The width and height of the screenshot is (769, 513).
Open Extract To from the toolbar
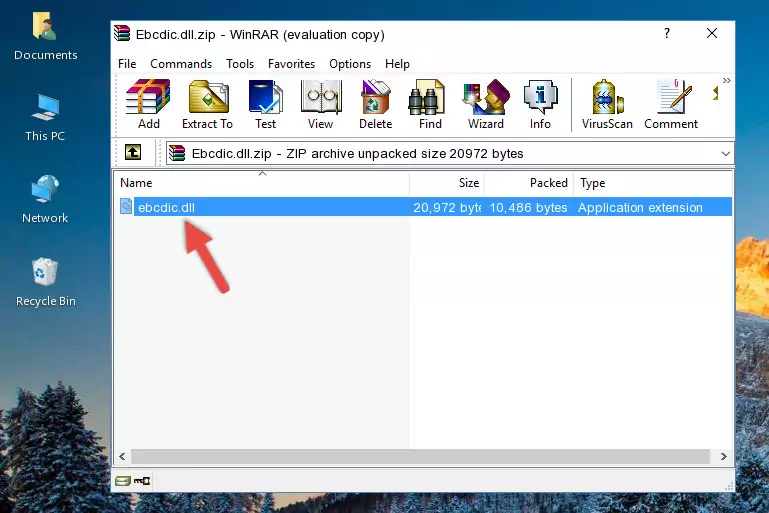point(207,104)
